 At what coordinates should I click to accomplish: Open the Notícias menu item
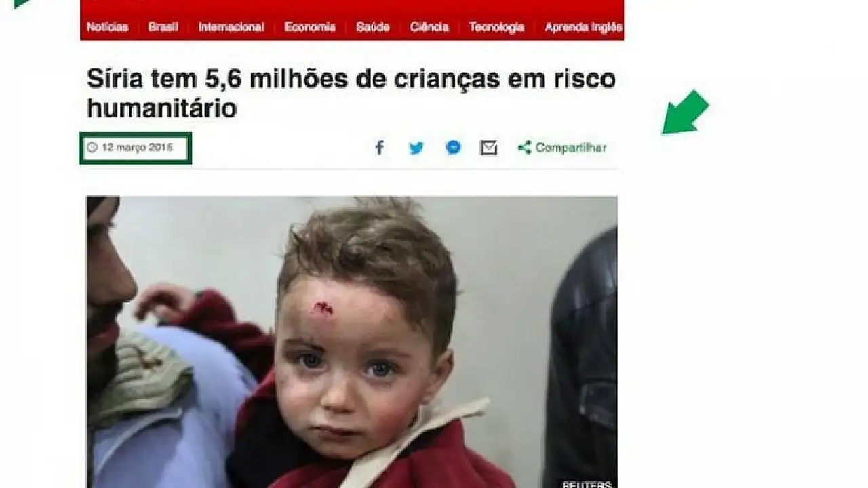(x=107, y=27)
